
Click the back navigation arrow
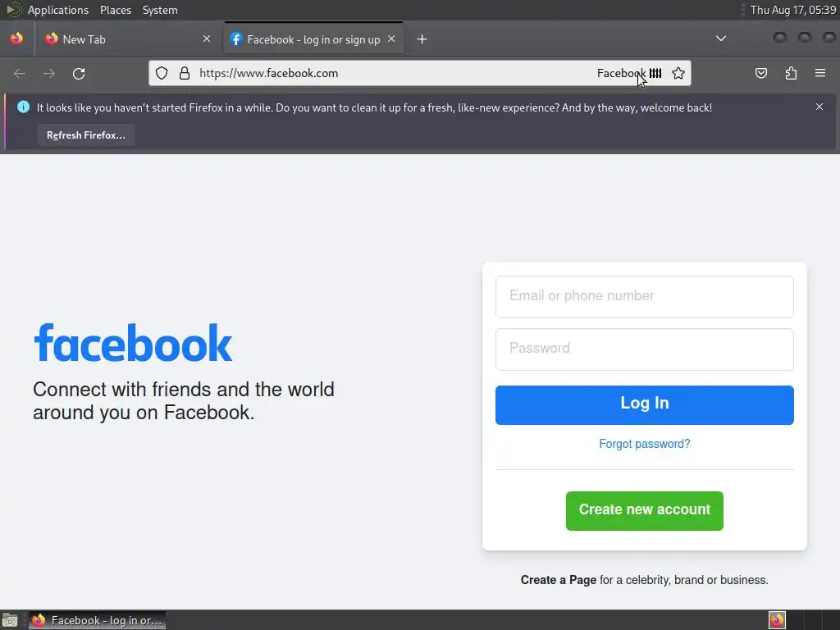tap(20, 73)
